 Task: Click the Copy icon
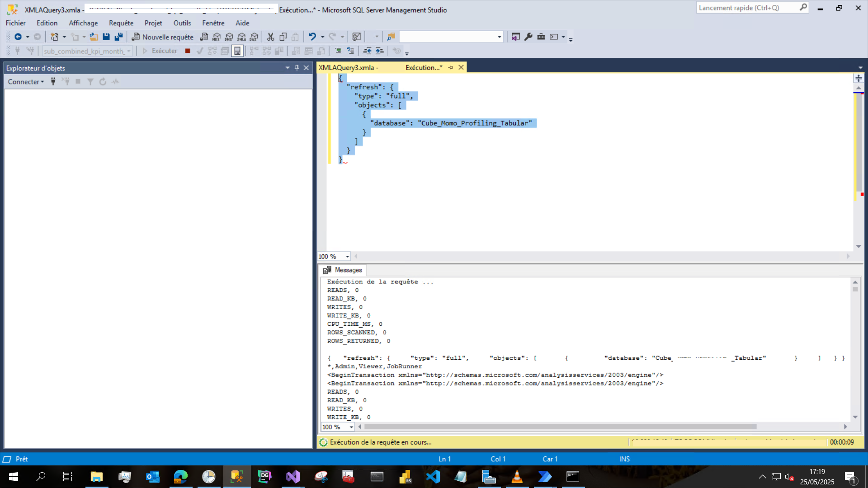coord(283,37)
